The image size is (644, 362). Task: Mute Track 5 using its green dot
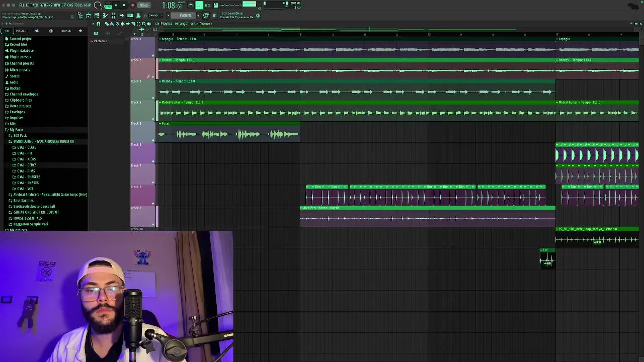click(x=153, y=140)
